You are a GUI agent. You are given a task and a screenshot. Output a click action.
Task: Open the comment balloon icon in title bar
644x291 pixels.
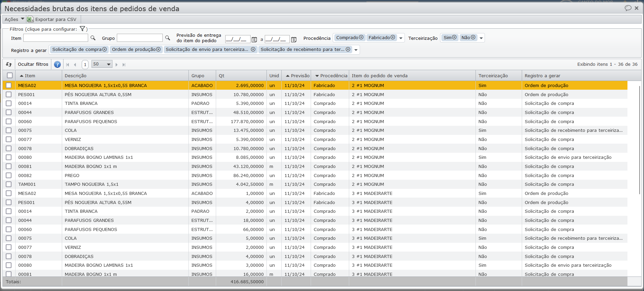pos(628,8)
